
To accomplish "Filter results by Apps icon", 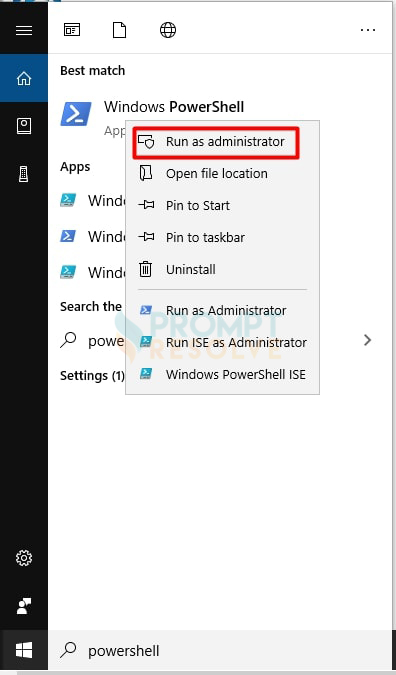I will point(72,30).
